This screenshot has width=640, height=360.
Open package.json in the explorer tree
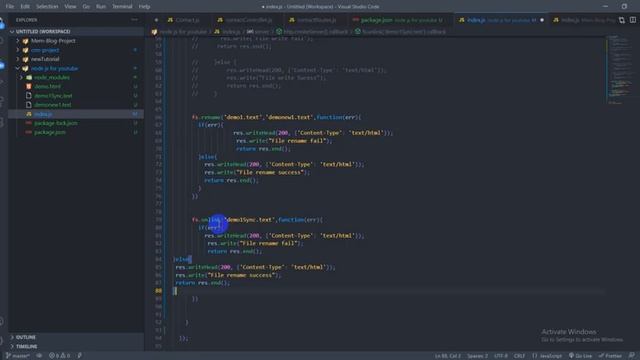click(76, 133)
